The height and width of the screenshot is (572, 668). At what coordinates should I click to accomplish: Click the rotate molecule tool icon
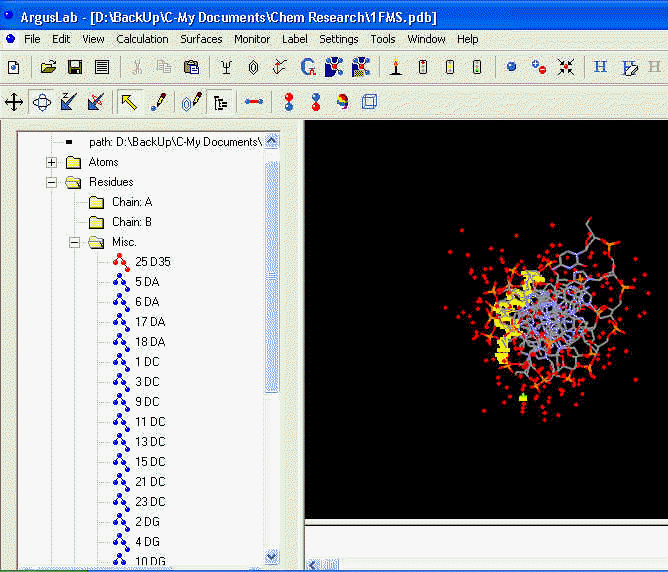point(41,102)
